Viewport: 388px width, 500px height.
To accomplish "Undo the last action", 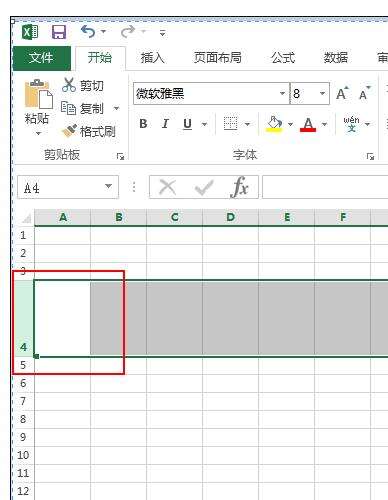I will pos(88,32).
